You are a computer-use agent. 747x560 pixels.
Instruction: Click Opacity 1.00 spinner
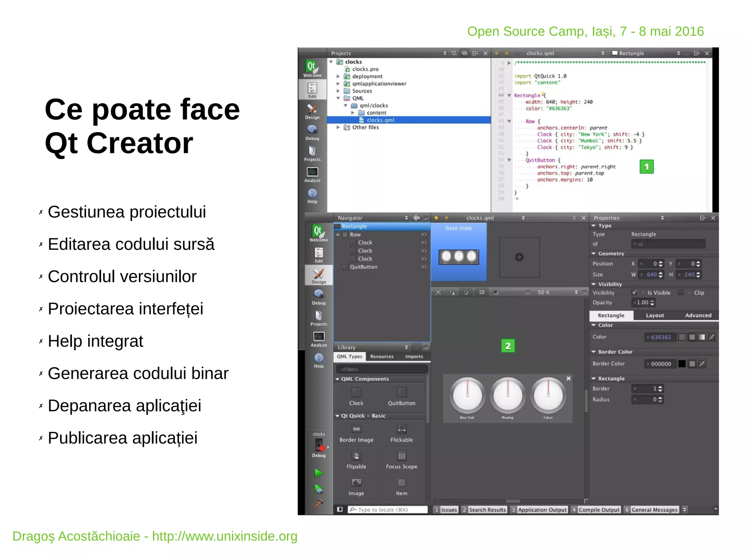click(x=644, y=302)
